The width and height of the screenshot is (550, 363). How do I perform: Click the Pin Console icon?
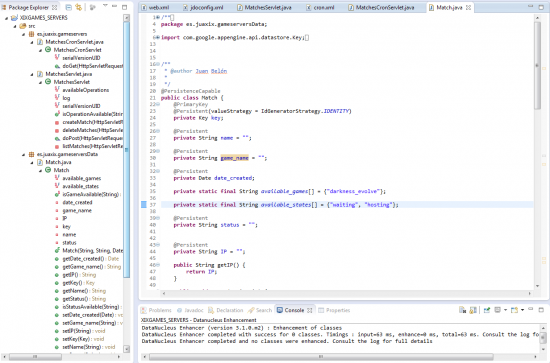tap(487, 310)
